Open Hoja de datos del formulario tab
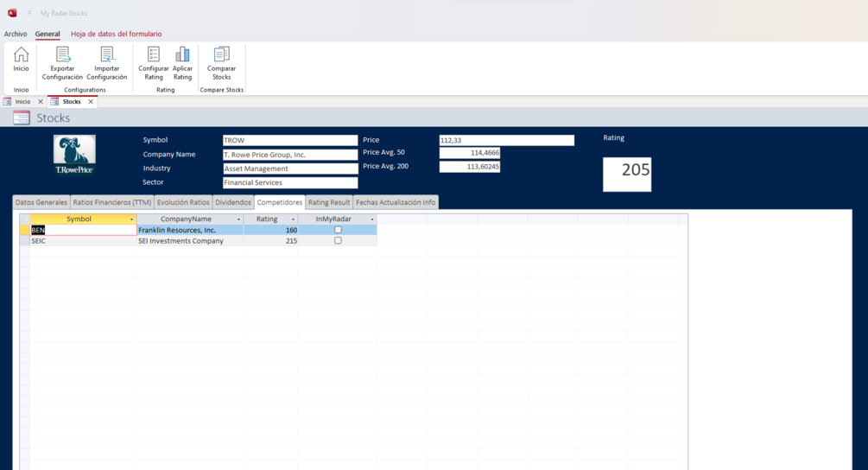Screen dimensions: 868x470 click(x=117, y=34)
